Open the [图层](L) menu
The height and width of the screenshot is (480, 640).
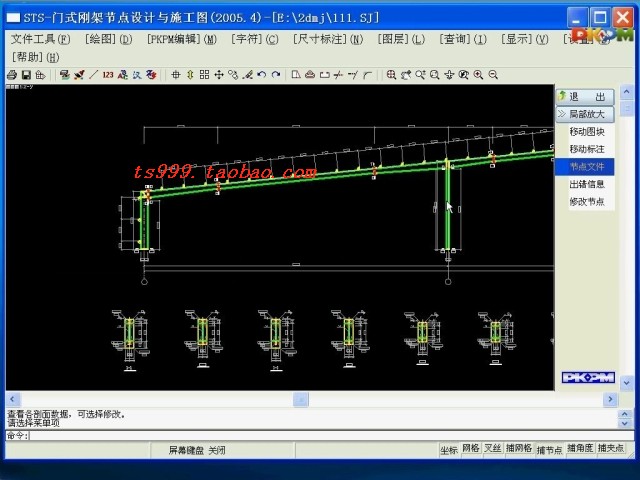click(401, 39)
